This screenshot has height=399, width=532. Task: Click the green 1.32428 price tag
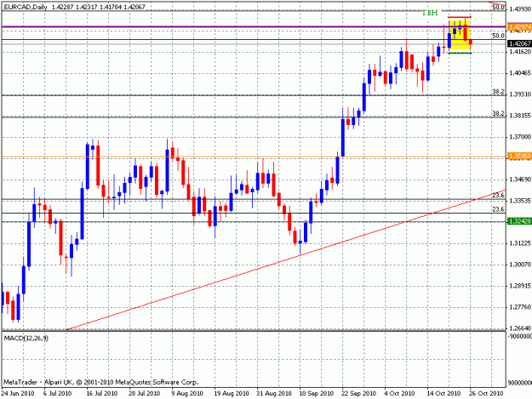520,221
